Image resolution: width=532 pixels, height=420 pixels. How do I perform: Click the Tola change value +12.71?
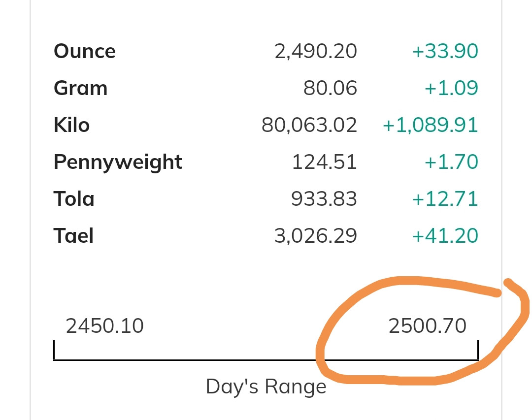pos(445,199)
